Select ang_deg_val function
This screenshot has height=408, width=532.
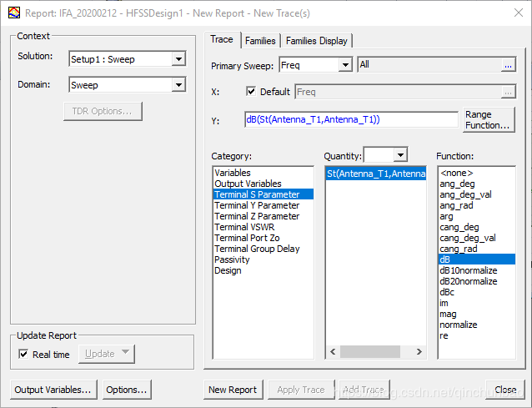(477, 194)
